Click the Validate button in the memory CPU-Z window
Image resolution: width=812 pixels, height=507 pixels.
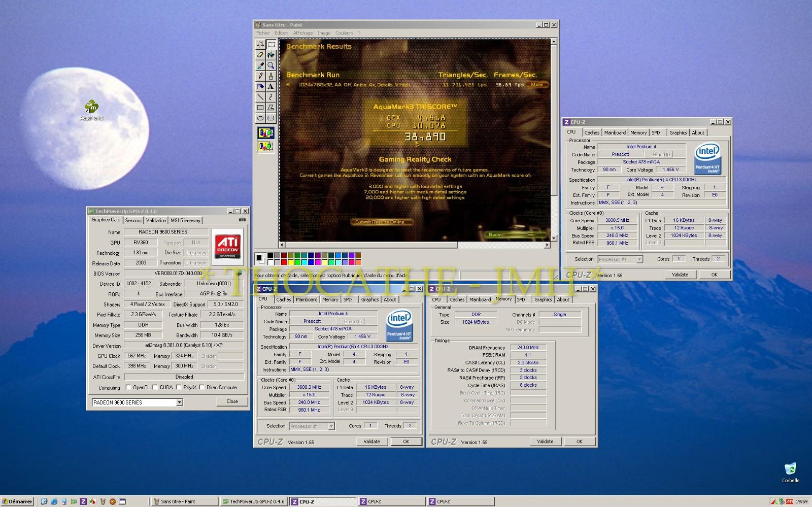pyautogui.click(x=545, y=442)
